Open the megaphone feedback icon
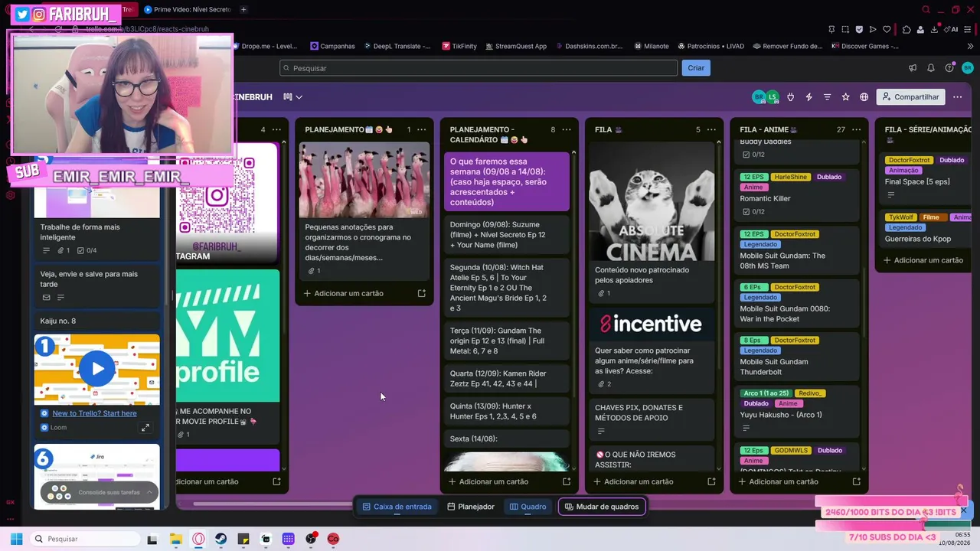 click(x=913, y=68)
